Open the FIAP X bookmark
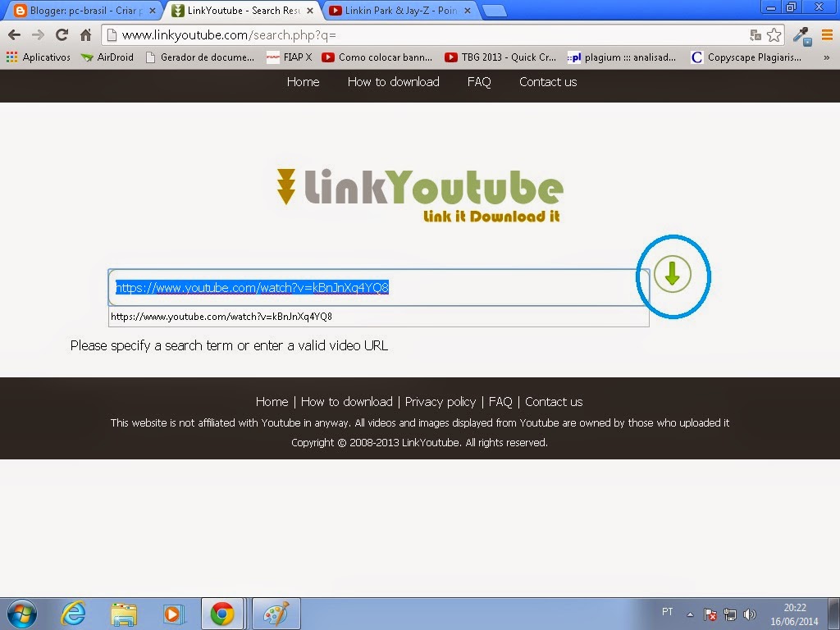This screenshot has height=630, width=840. (290, 57)
